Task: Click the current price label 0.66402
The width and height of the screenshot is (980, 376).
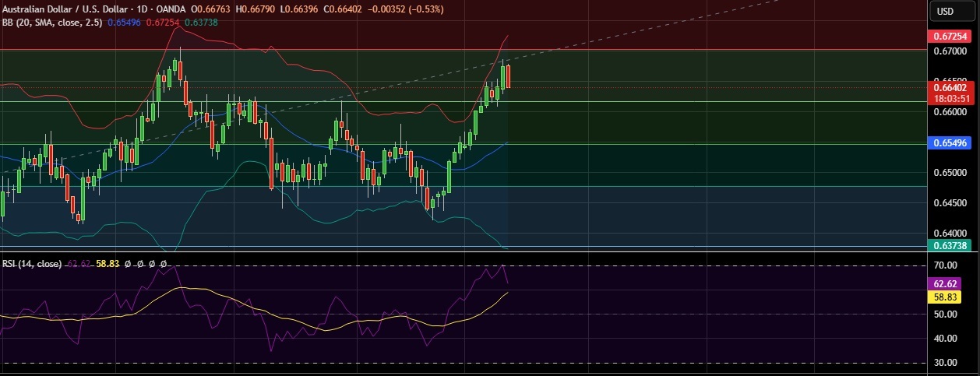Action: (950, 88)
